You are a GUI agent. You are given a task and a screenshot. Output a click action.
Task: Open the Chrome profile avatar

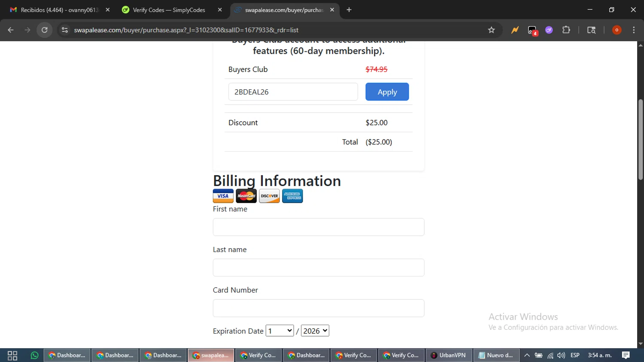617,30
